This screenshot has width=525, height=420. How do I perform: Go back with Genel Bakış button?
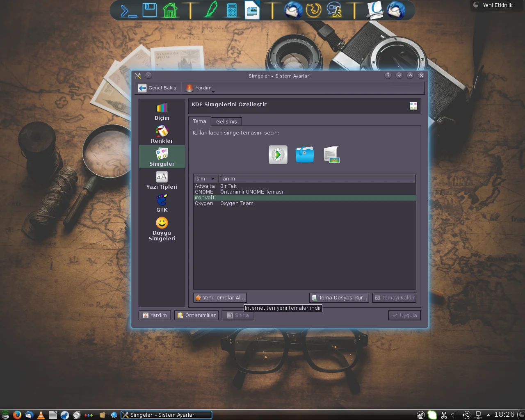pos(157,88)
